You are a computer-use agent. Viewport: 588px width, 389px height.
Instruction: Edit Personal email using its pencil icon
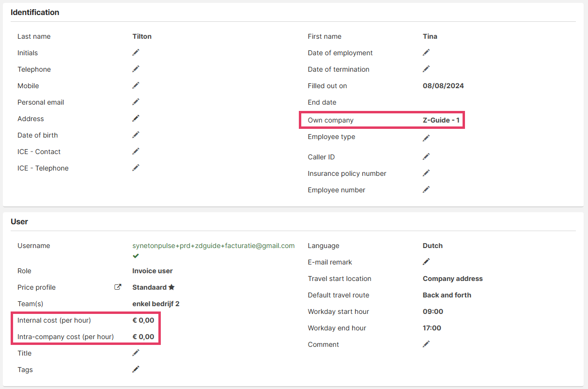coord(136,102)
